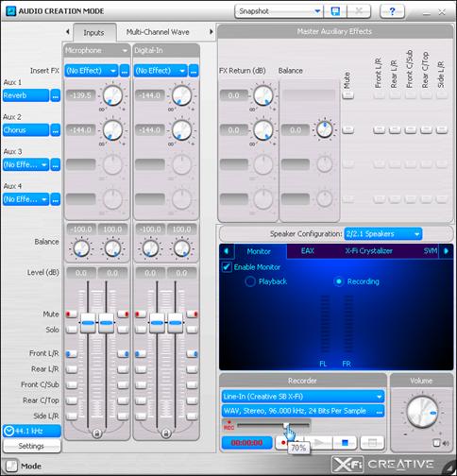Select the Recording radio button
The image size is (457, 476).
[339, 281]
